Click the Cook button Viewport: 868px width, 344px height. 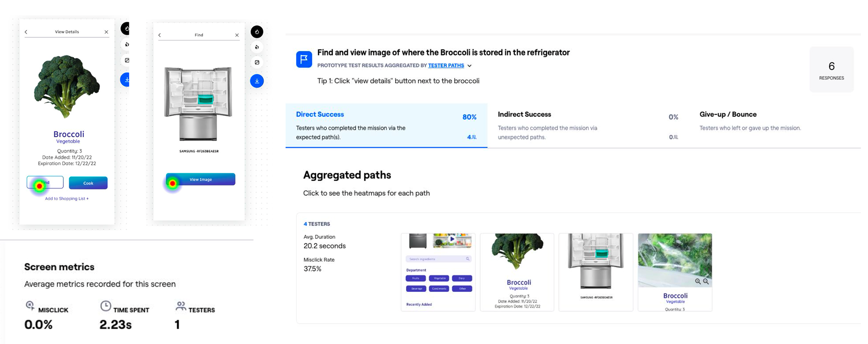88,183
